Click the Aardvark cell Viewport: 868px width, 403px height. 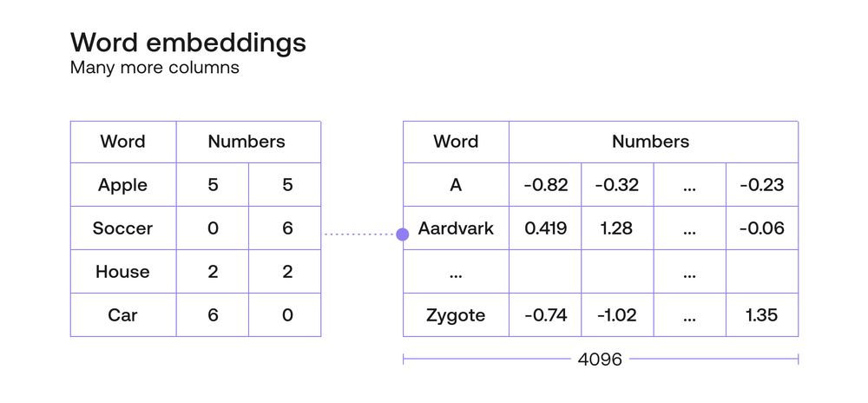pyautogui.click(x=457, y=228)
